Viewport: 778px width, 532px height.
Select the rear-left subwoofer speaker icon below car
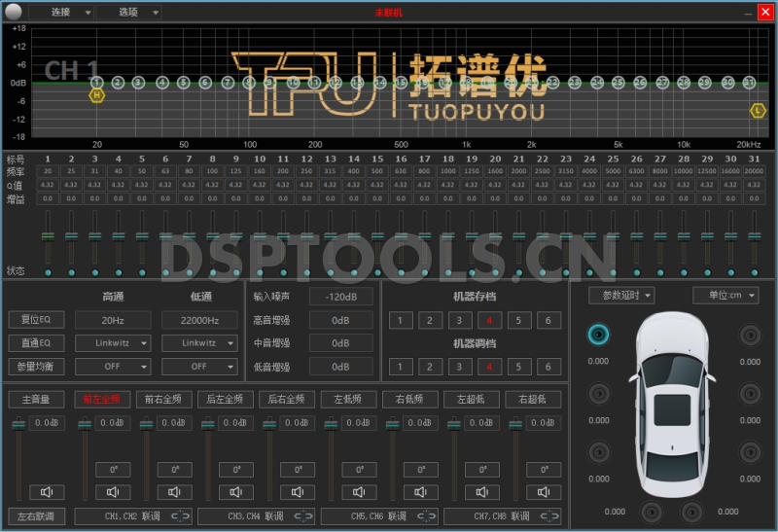[652, 512]
